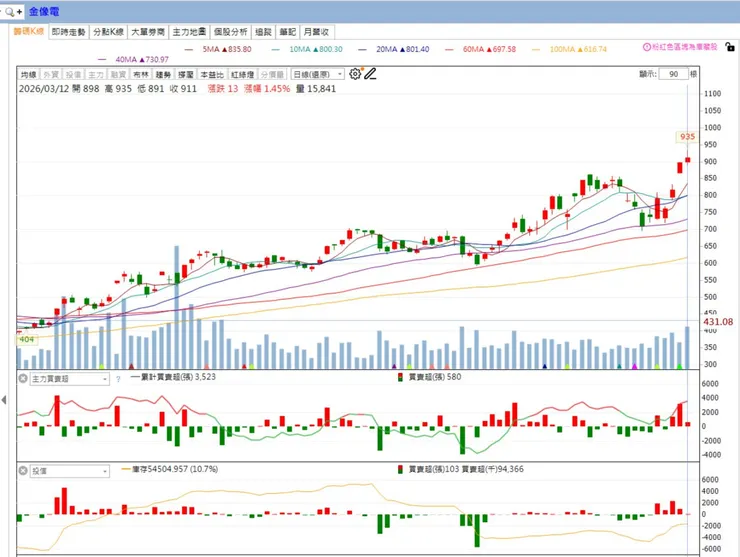Click the 買賣超(張)103 買賣超(千)94,366 legend
The image size is (740, 557).
tap(461, 469)
